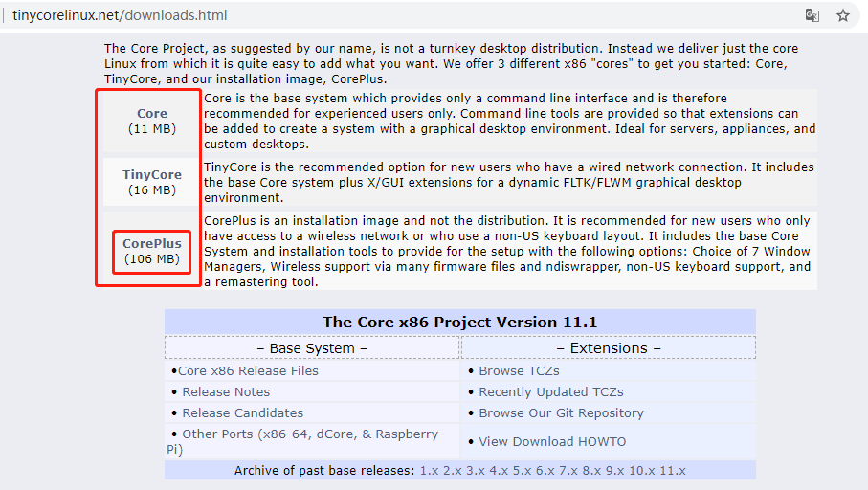The width and height of the screenshot is (868, 490).
Task: Click the paragraph starting 'Core is the base system'
Action: coord(510,122)
